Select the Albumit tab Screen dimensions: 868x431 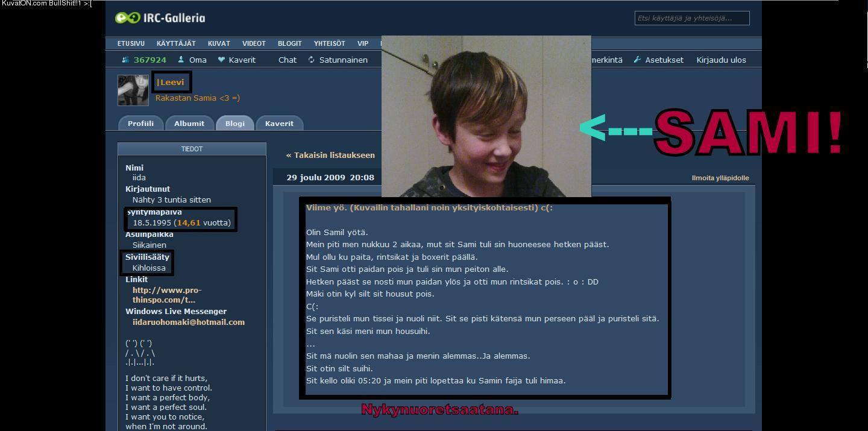(x=189, y=123)
